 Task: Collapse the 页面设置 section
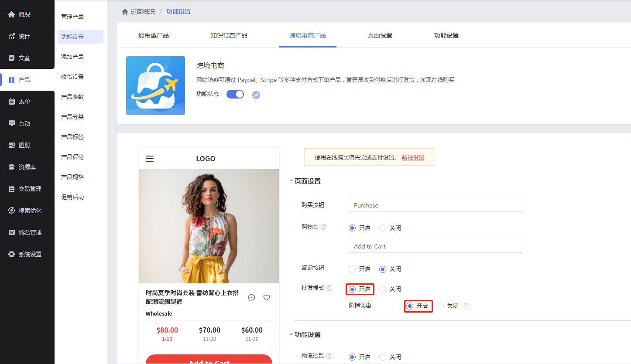pos(291,181)
